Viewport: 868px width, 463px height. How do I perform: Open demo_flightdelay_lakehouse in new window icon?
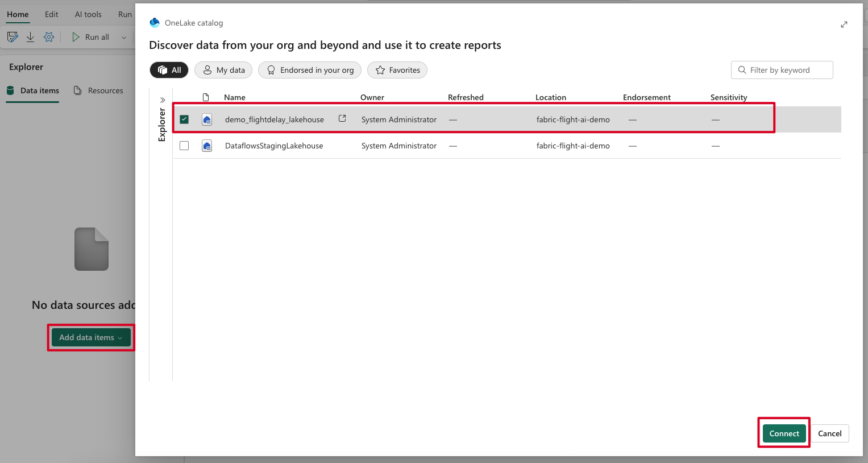342,118
